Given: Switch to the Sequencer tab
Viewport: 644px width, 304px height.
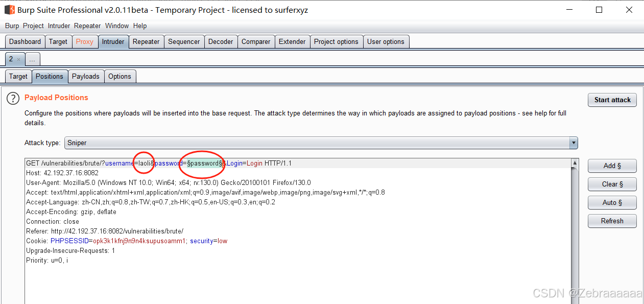Looking at the screenshot, I should (184, 42).
